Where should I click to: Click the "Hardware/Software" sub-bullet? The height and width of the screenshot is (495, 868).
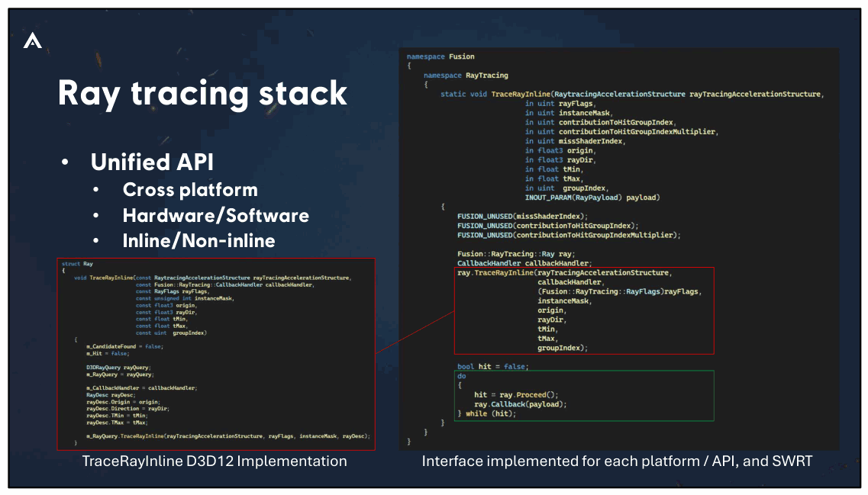(x=216, y=215)
